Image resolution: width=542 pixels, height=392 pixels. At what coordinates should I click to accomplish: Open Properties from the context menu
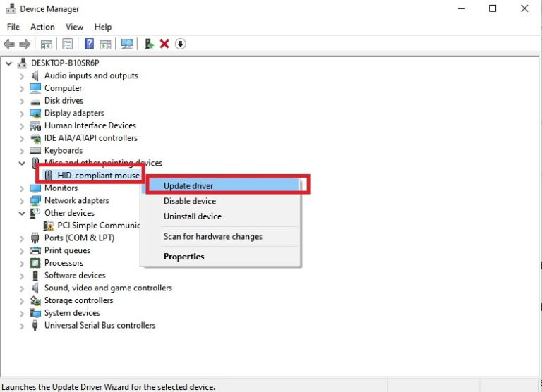pyautogui.click(x=183, y=257)
